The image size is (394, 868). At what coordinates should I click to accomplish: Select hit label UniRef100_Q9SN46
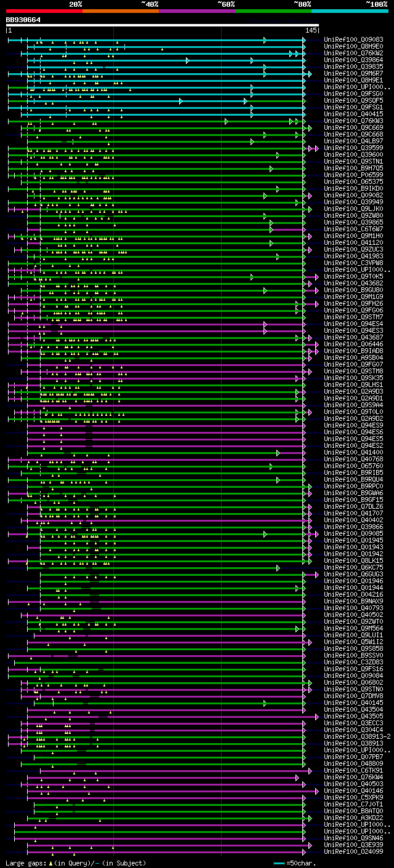(x=353, y=838)
